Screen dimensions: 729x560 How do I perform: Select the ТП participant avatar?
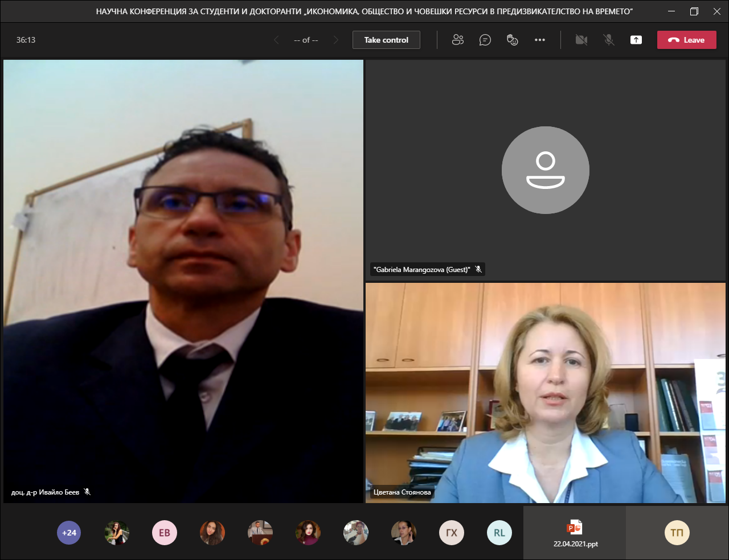point(677,533)
